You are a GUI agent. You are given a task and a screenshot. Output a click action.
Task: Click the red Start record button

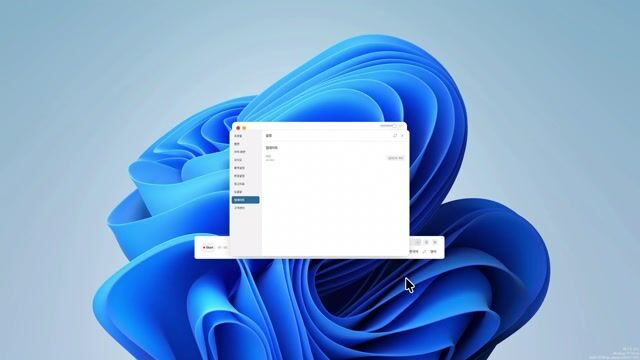pyautogui.click(x=209, y=247)
